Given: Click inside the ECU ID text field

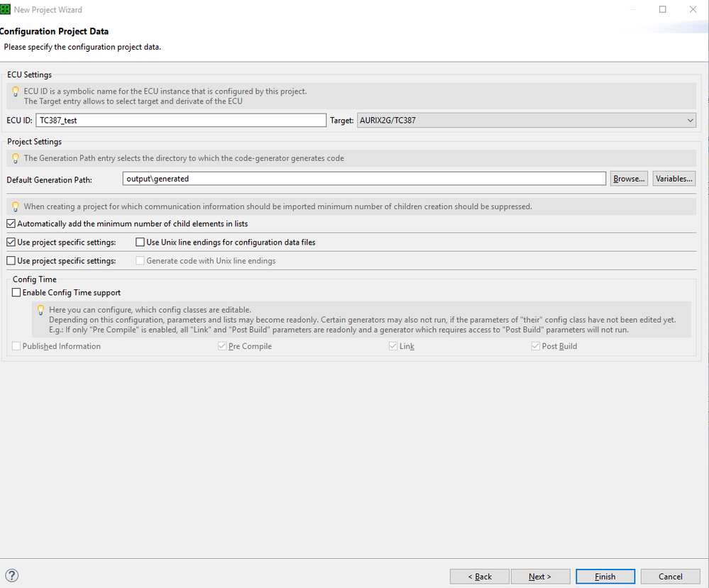Looking at the screenshot, I should (181, 121).
